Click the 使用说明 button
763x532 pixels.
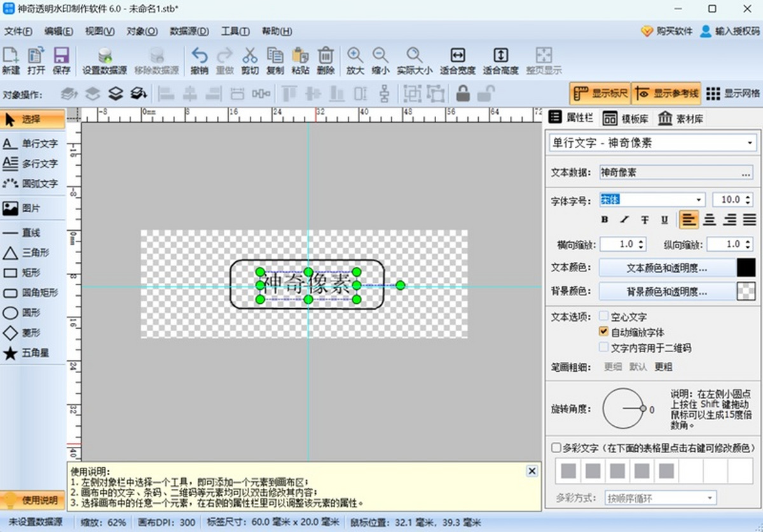pos(33,500)
